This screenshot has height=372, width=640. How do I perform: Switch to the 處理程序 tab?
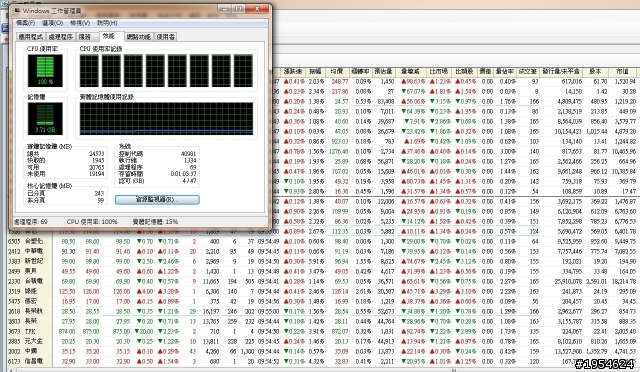[61, 37]
